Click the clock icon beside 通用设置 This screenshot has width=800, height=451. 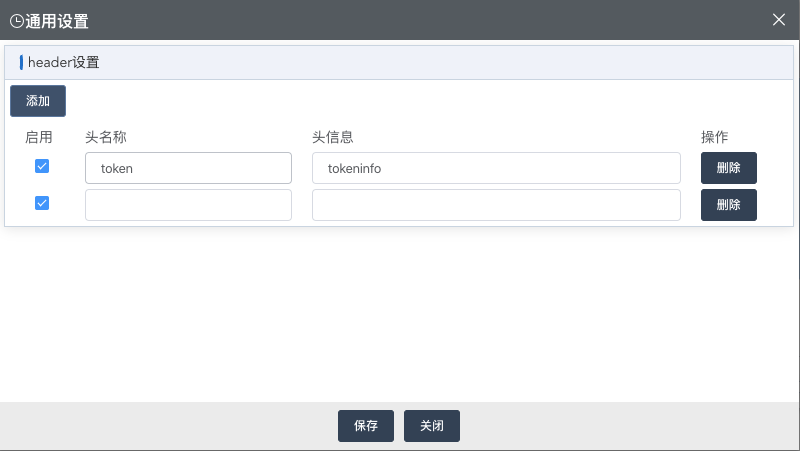[x=17, y=21]
